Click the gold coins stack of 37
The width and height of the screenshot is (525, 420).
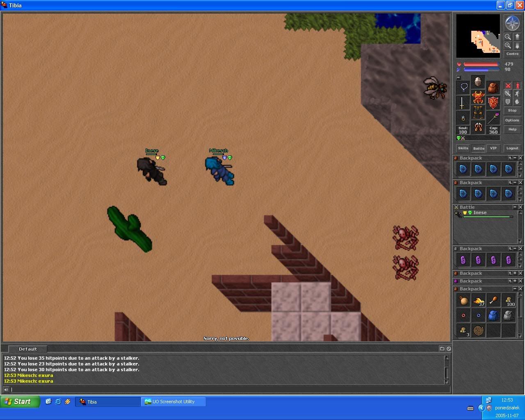(x=478, y=301)
